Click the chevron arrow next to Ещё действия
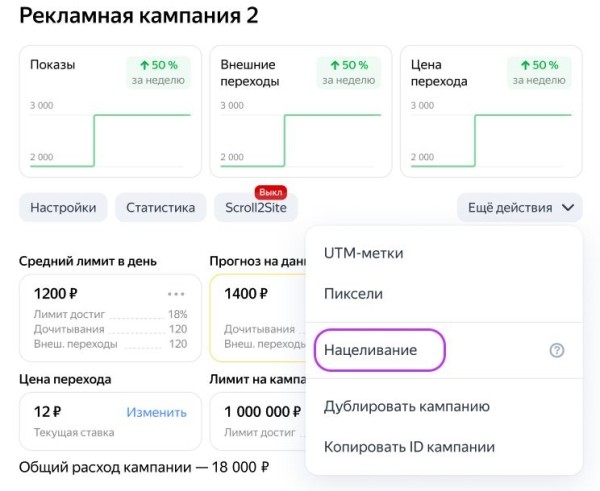Viewport: 600px width, 491px height. (569, 208)
